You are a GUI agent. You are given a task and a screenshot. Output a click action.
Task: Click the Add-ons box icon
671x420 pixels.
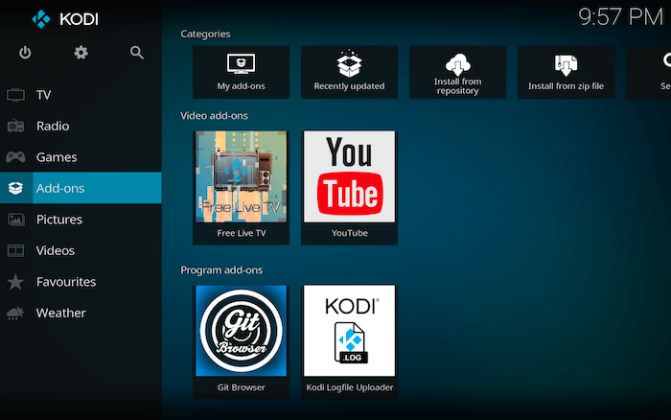16,188
